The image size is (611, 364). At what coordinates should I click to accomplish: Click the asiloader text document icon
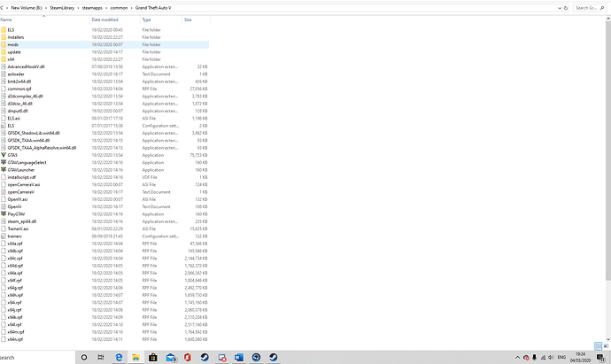click(4, 74)
